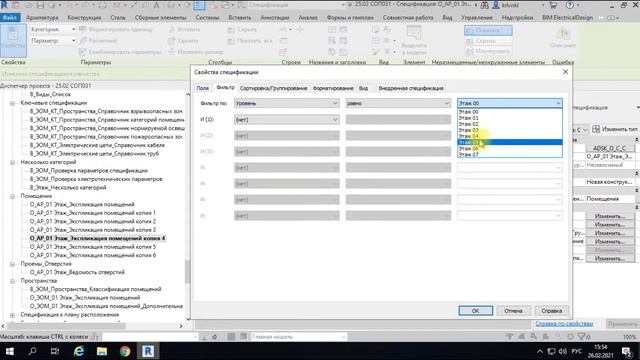Open the Параметр ribbon dropdown

(x=53, y=41)
